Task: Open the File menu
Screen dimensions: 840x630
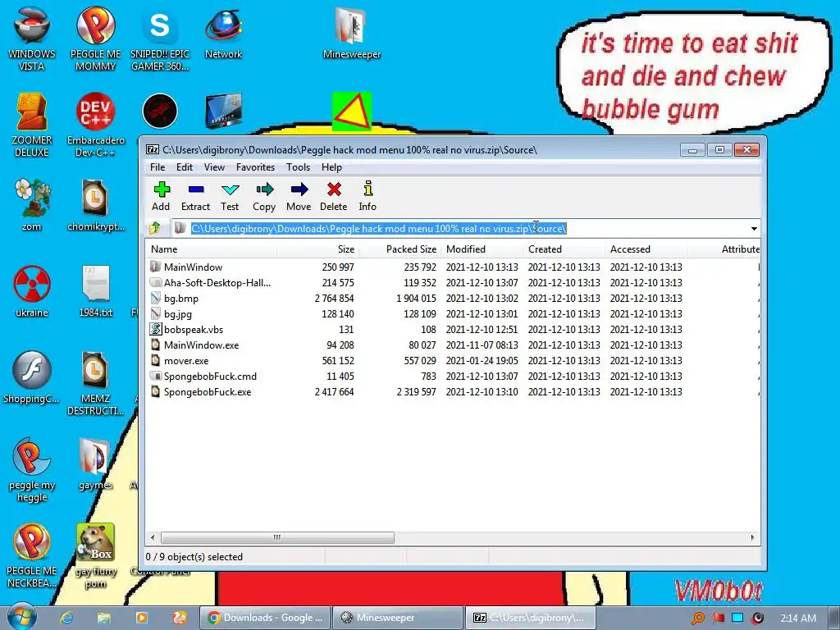Action: click(x=157, y=167)
